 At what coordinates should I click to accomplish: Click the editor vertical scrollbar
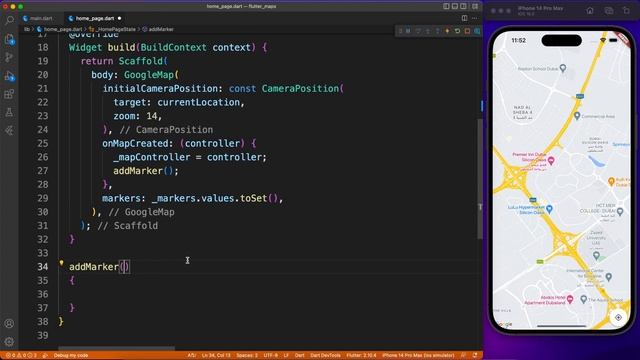(x=480, y=179)
